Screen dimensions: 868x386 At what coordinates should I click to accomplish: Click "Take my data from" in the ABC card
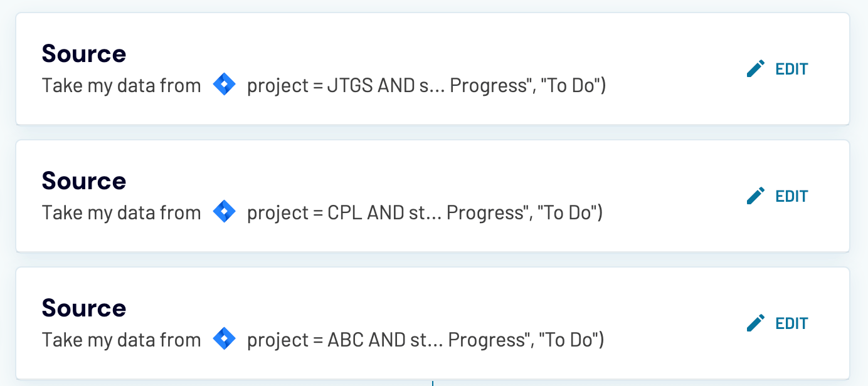pos(121,340)
